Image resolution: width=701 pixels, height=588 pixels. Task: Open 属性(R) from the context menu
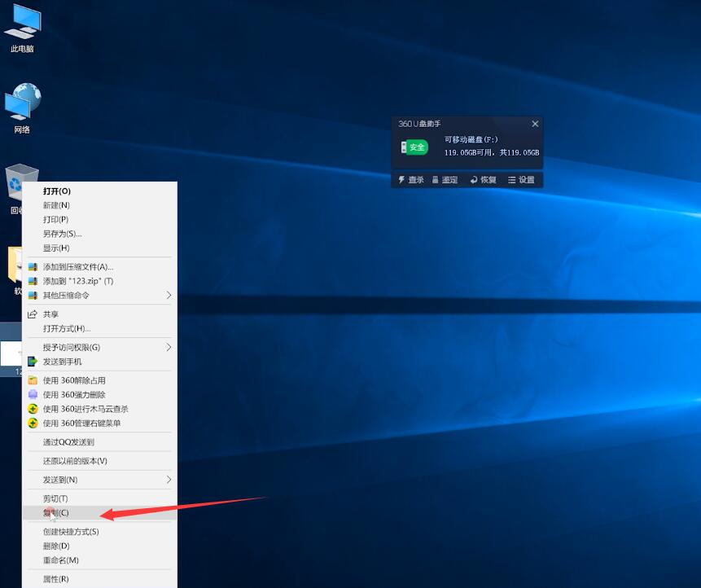tap(99, 579)
